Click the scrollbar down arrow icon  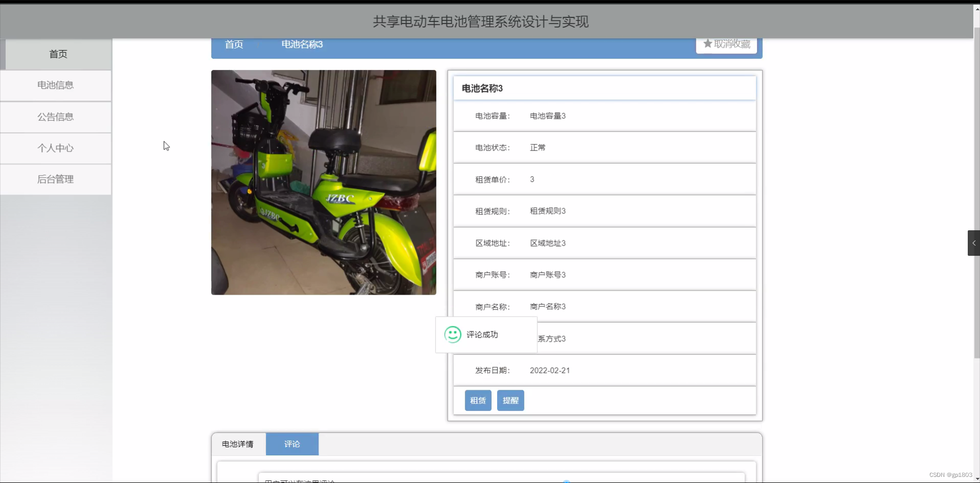pos(976,479)
